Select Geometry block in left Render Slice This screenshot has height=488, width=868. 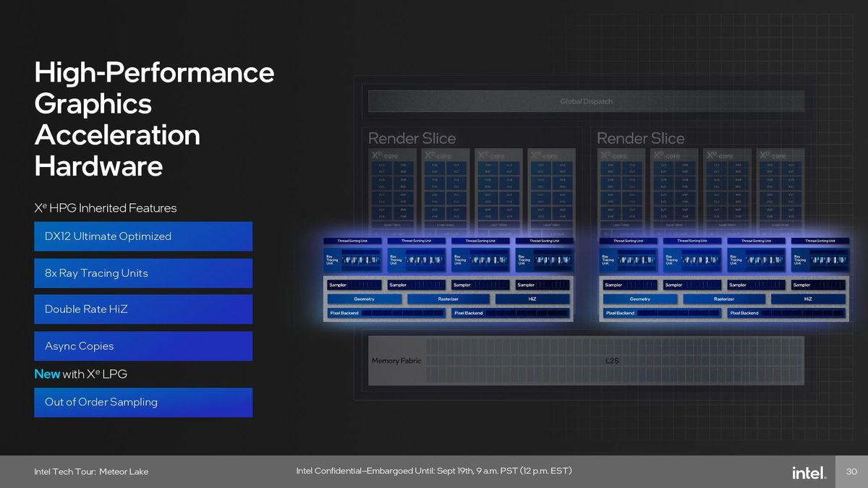[x=364, y=299]
